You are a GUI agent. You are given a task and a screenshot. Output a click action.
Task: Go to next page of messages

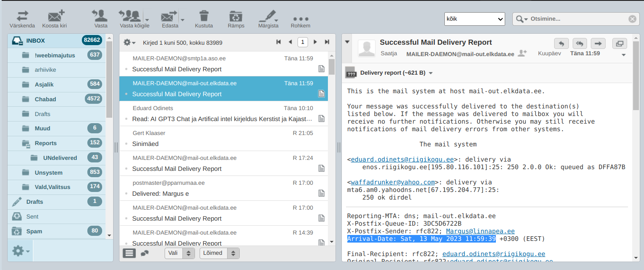315,42
